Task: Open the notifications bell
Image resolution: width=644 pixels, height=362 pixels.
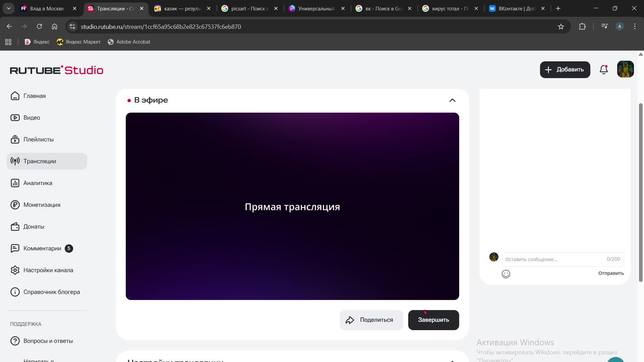Action: coord(603,69)
